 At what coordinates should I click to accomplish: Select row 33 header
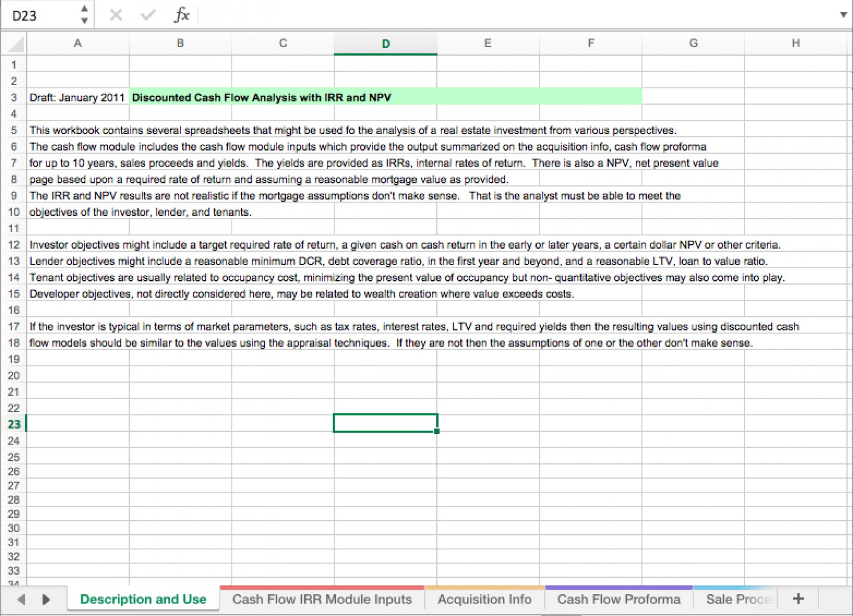tap(14, 571)
